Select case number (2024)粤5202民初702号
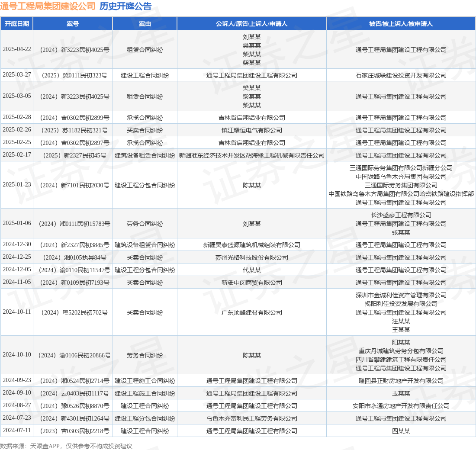Image resolution: width=476 pixels, height=450 pixels. tap(74, 312)
